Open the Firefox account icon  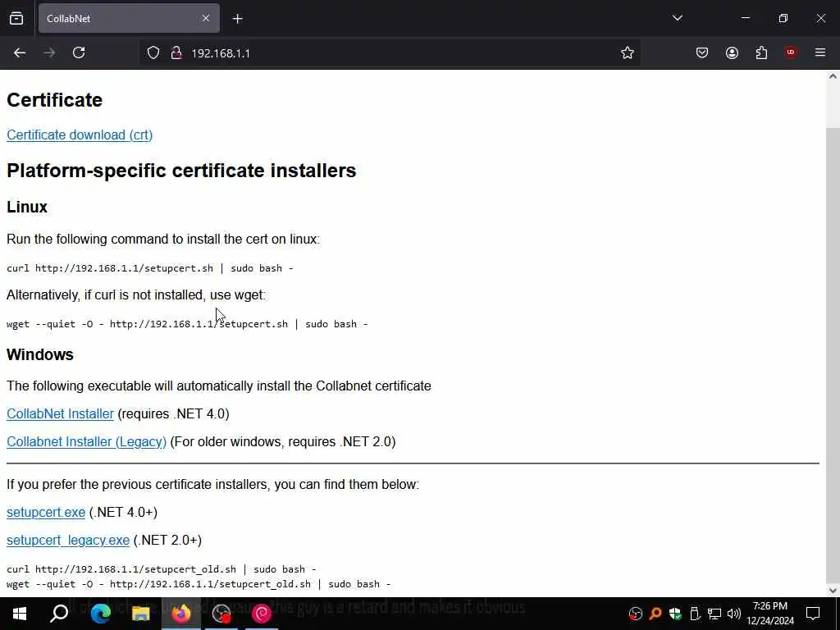point(732,52)
